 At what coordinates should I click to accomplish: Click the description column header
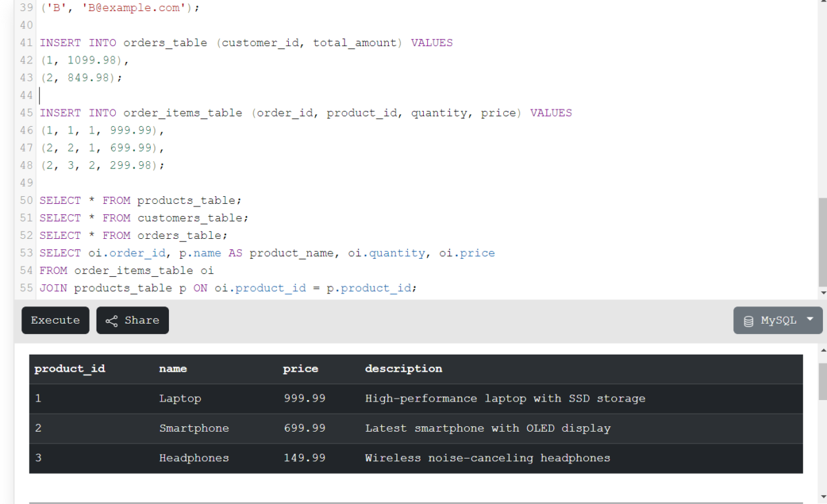point(403,368)
